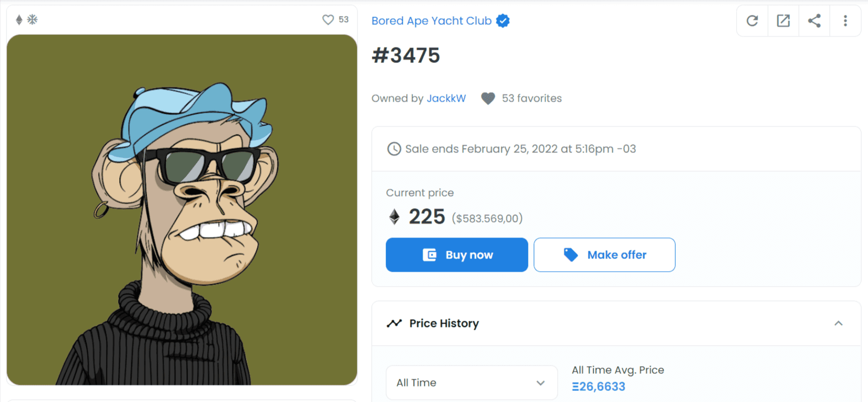Screen dimensions: 868x402
Task: Collapse the Price History section
Action: point(839,323)
